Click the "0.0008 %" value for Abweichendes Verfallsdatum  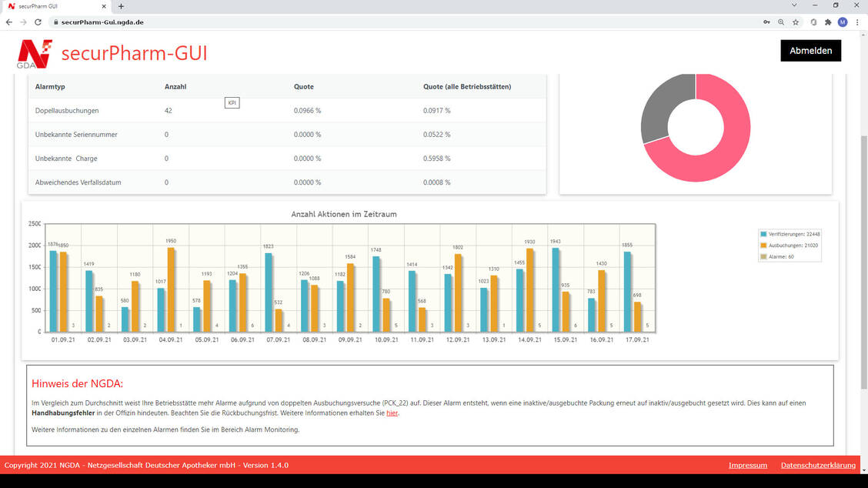pyautogui.click(x=437, y=182)
